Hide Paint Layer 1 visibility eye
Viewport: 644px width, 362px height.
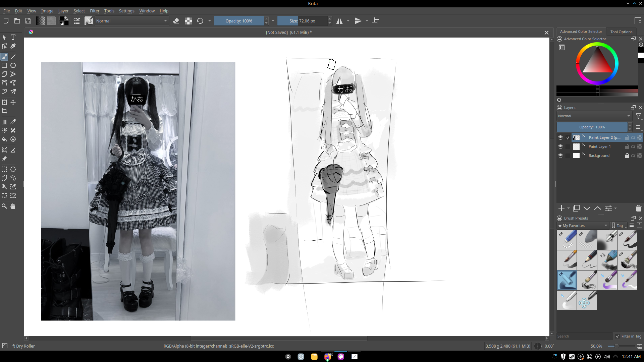tap(560, 146)
